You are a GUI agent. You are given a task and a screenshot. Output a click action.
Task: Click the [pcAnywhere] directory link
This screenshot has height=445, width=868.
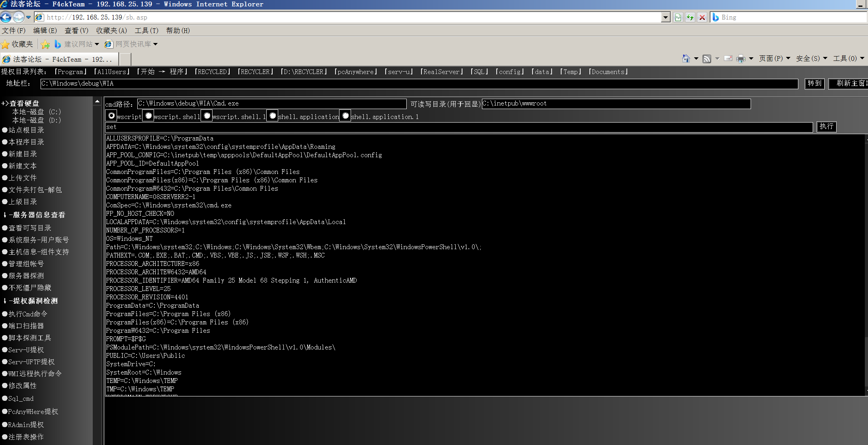pos(356,72)
